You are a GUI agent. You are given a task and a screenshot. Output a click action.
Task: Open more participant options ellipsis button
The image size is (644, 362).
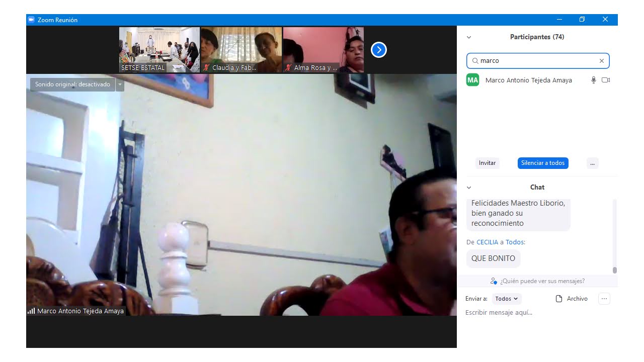point(592,163)
